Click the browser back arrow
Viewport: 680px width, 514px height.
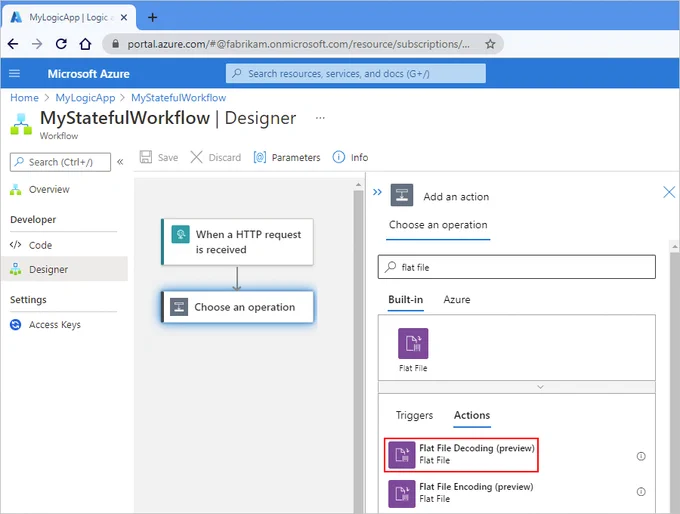click(x=13, y=44)
